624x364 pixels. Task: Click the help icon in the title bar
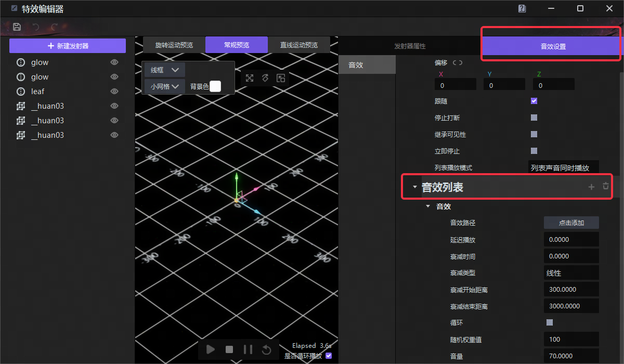pyautogui.click(x=522, y=8)
